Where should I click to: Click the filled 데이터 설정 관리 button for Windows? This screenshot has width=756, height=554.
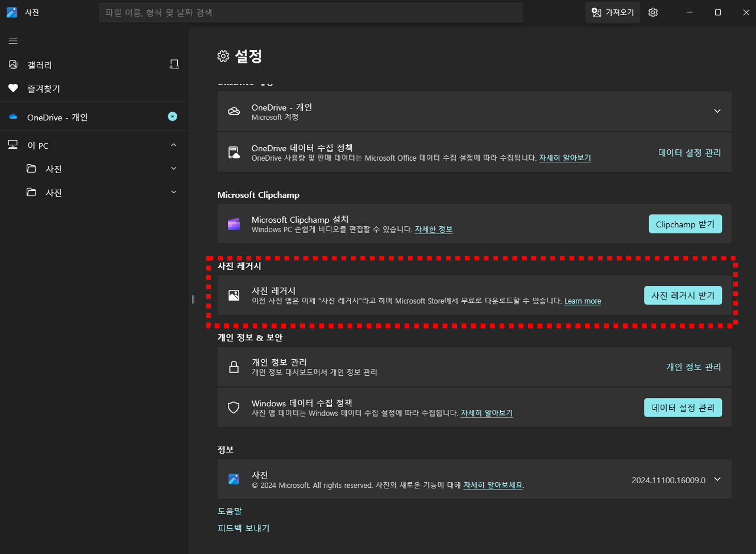coord(683,408)
